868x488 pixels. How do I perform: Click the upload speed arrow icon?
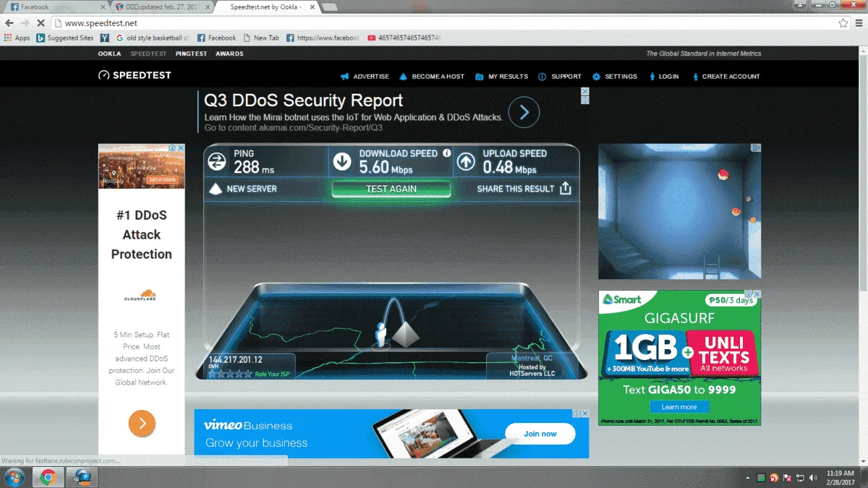click(467, 162)
